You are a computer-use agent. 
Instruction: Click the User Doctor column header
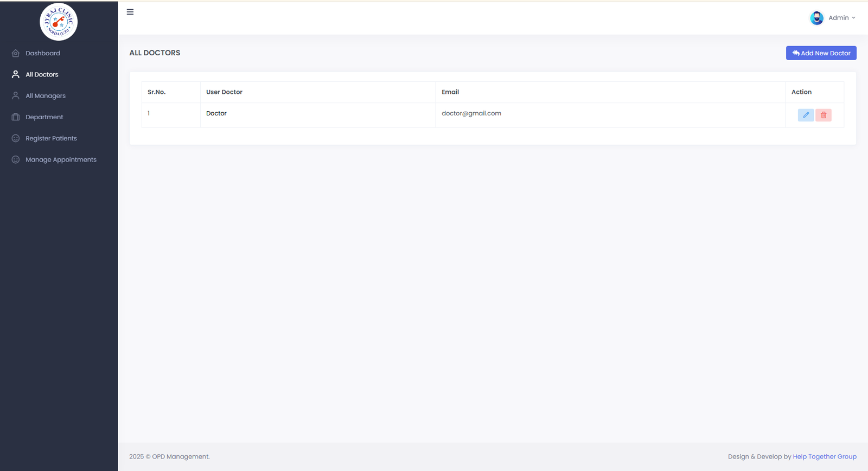click(318, 92)
